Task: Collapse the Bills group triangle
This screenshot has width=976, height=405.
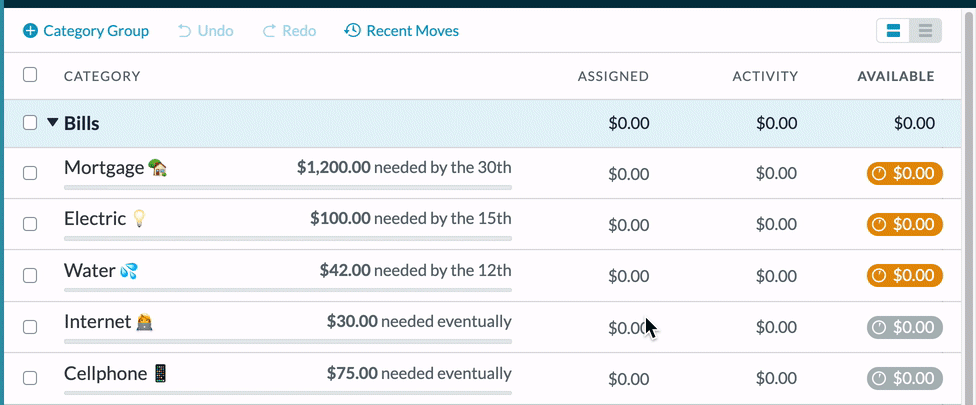Action: [53, 123]
